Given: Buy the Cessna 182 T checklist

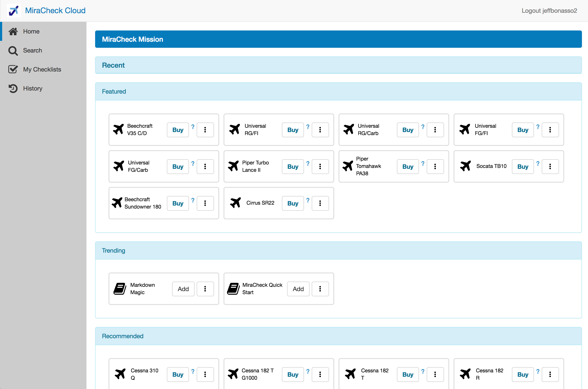Looking at the screenshot, I should 408,374.
